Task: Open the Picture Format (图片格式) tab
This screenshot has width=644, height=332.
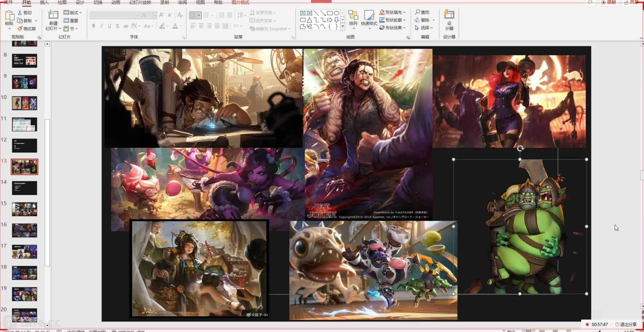Action: (240, 2)
